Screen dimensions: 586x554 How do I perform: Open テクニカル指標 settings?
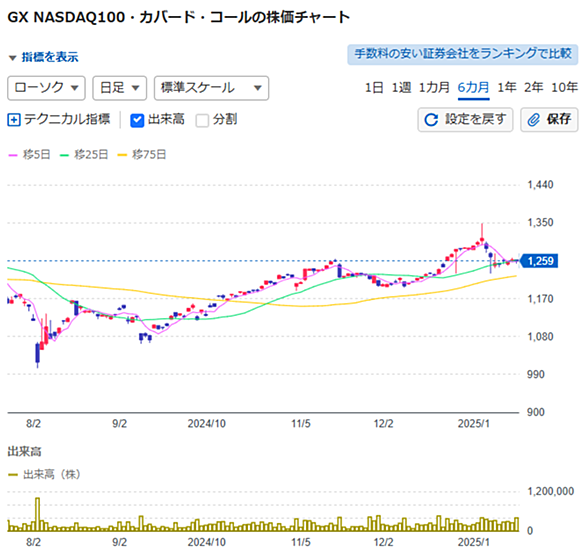tap(59, 120)
